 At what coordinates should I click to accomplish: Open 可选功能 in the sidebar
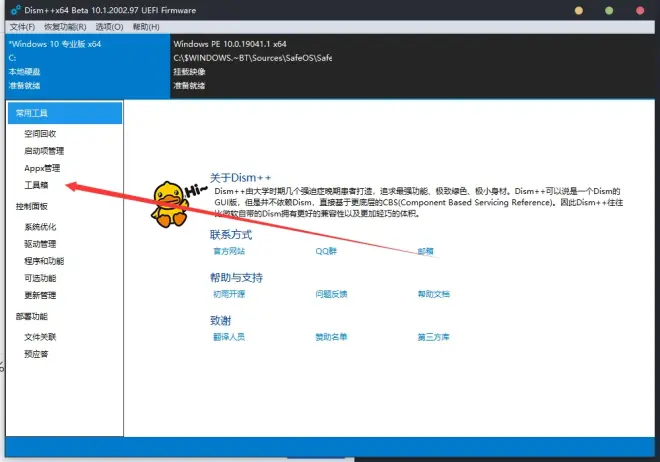40,278
